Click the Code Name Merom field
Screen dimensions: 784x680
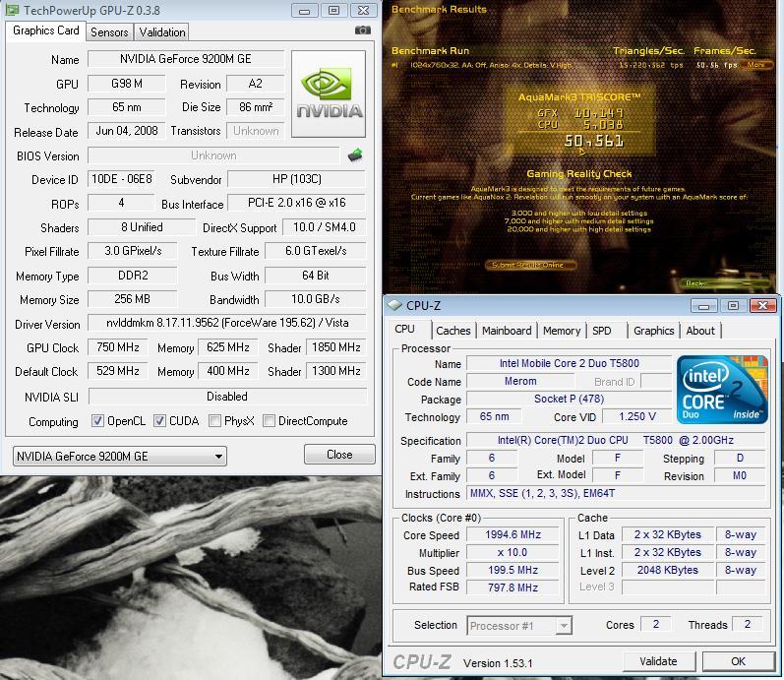coord(520,381)
